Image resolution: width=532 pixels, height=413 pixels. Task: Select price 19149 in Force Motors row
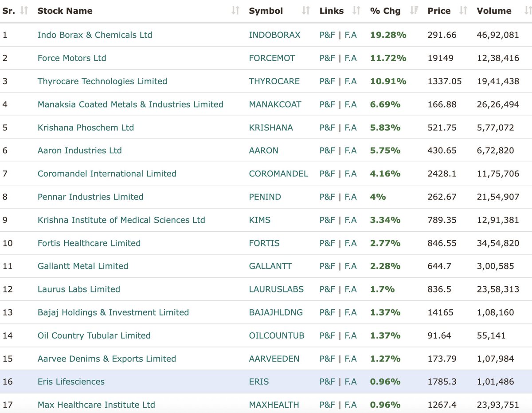pos(441,58)
